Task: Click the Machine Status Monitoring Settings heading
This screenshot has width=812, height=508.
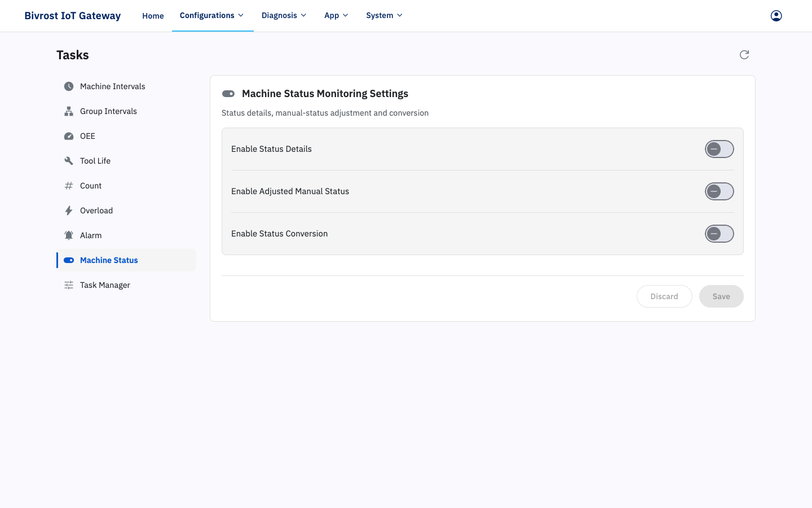Action: click(x=325, y=94)
